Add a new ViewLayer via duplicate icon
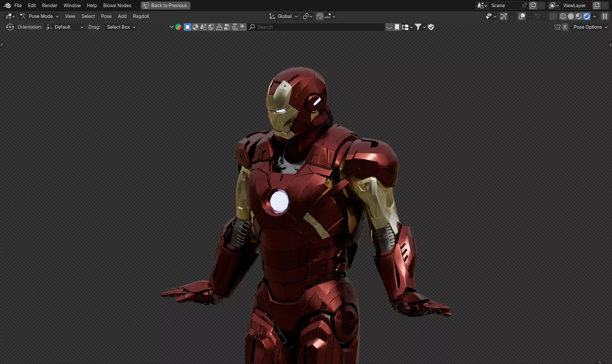This screenshot has width=612, height=364. [596, 6]
